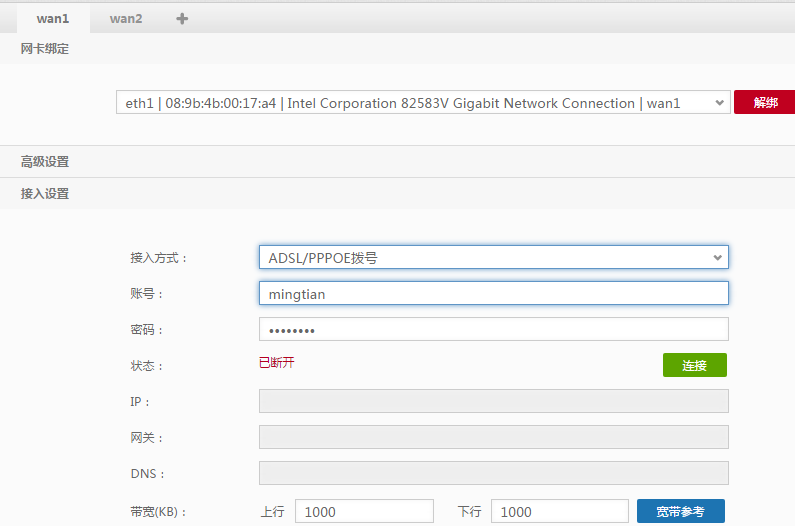Screen dimensions: 795x526
Task: Click the red 解绑 unbind button
Action: point(765,103)
